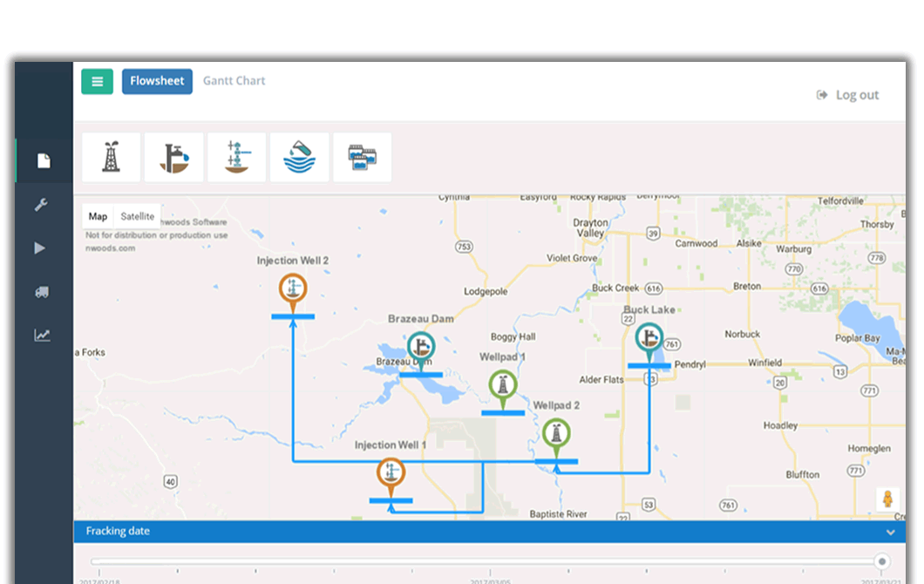Click the play run icon in sidebar
Viewport: 924px width, 584px height.
point(40,248)
